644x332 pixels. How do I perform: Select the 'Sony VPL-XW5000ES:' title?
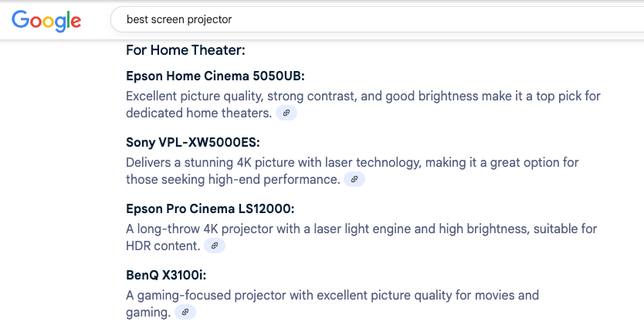192,143
